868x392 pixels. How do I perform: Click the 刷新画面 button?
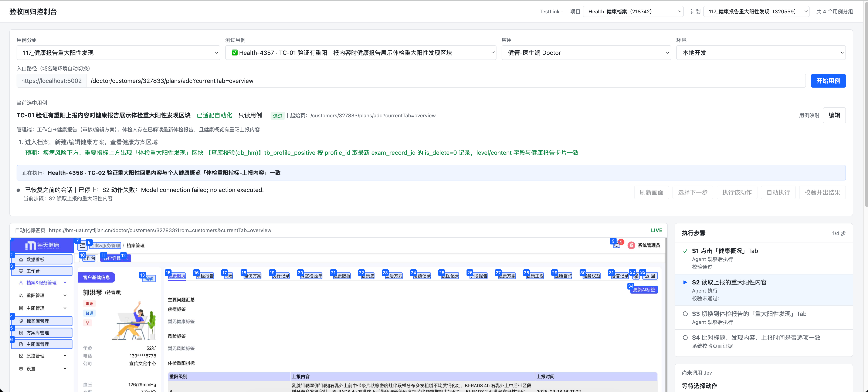[651, 192]
